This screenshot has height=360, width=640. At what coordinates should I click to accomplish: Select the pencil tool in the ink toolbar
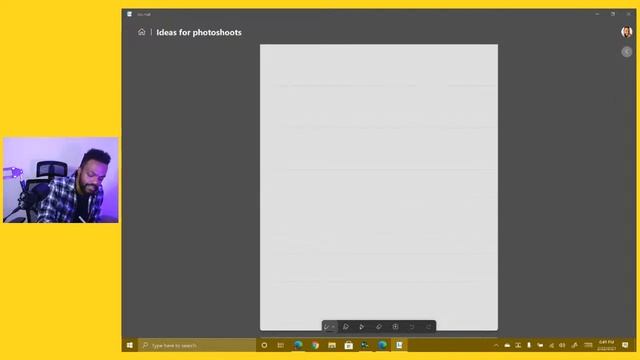[x=346, y=327]
